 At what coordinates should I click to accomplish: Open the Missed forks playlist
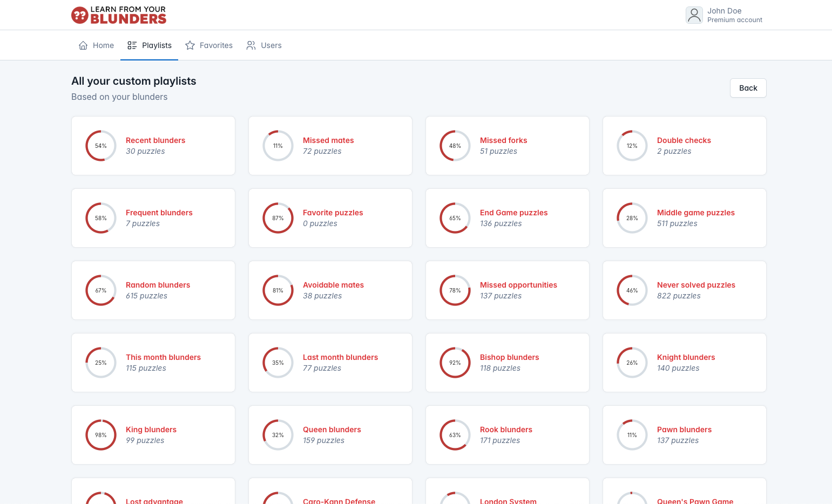pyautogui.click(x=508, y=146)
